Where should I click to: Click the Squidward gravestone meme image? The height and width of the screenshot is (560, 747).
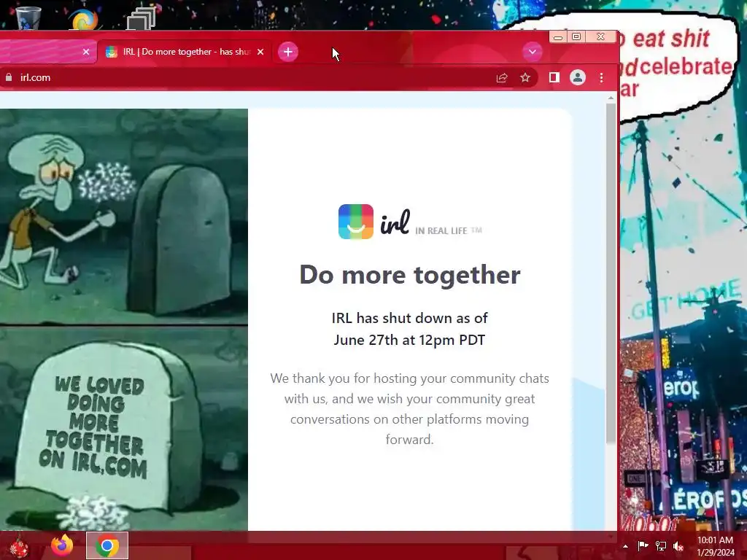124,319
